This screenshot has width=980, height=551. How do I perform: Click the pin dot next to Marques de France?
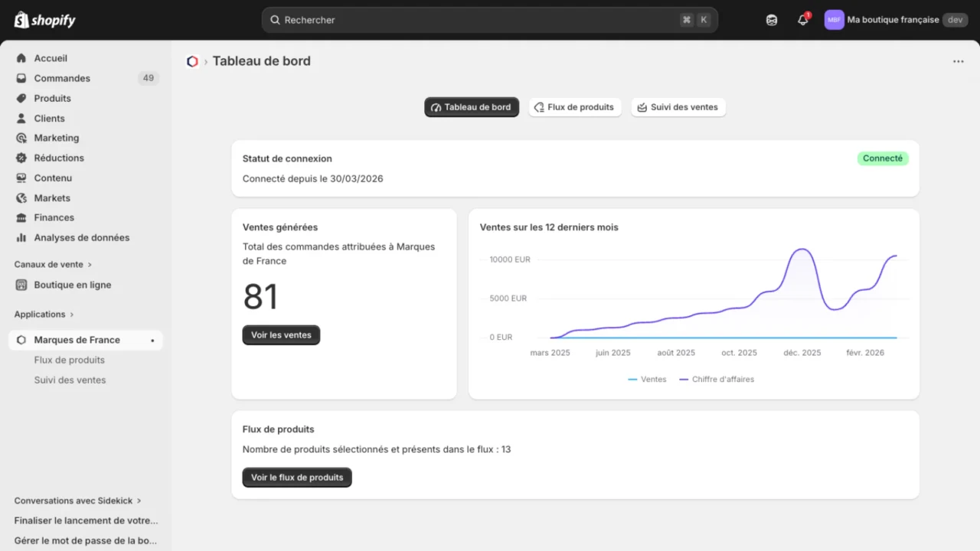(x=152, y=341)
